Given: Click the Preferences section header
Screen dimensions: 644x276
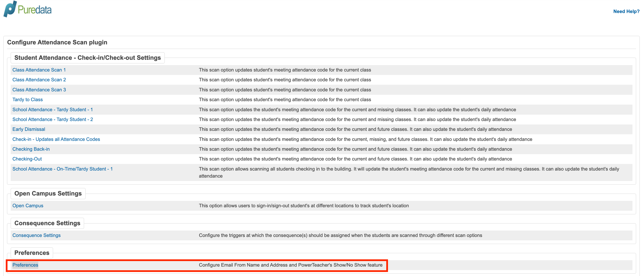Looking at the screenshot, I should coord(32,253).
